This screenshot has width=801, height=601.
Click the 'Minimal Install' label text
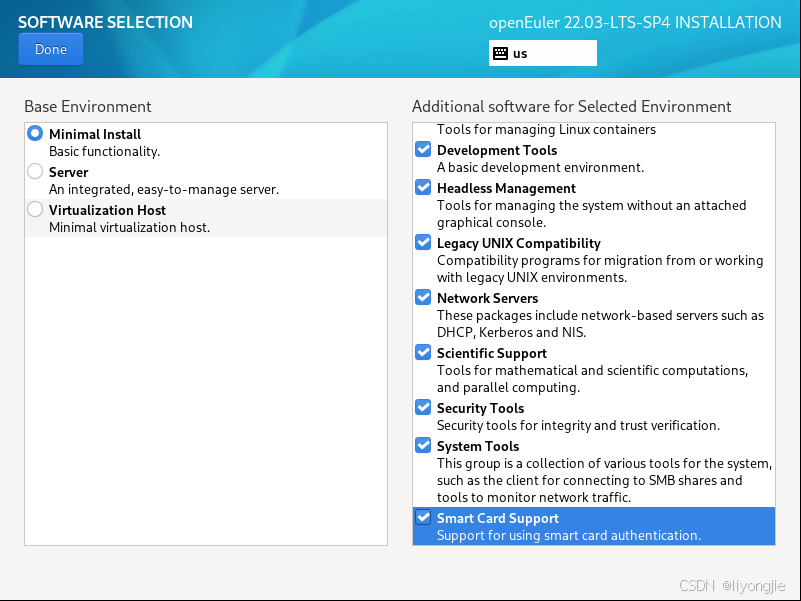(95, 134)
